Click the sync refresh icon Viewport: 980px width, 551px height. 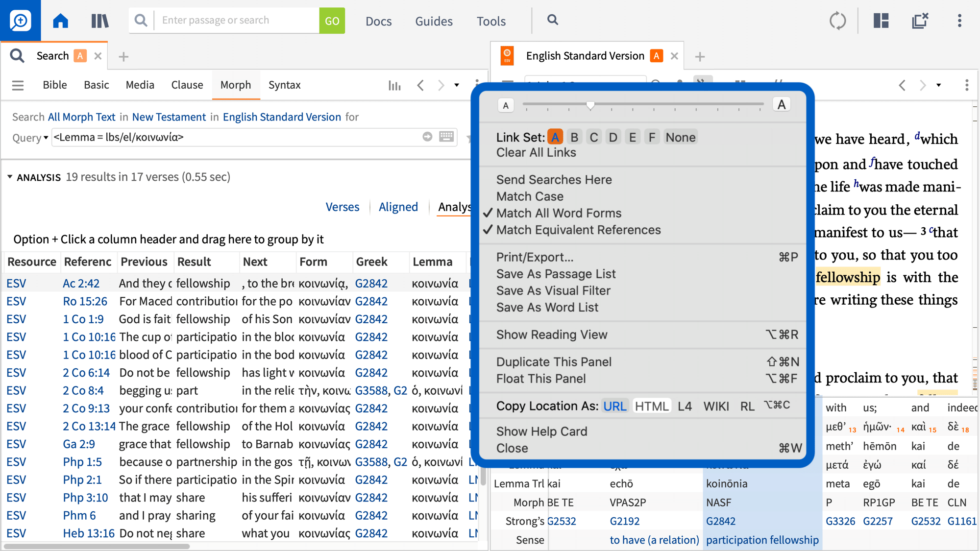click(x=837, y=21)
